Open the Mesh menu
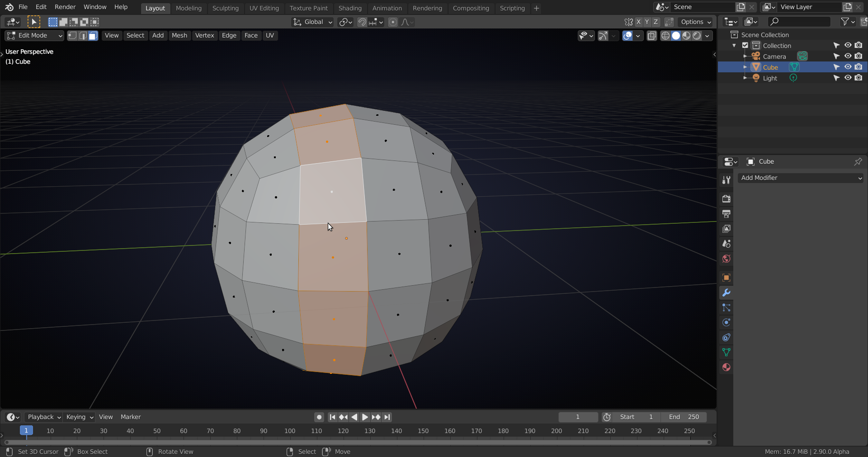The image size is (868, 457). [x=179, y=36]
